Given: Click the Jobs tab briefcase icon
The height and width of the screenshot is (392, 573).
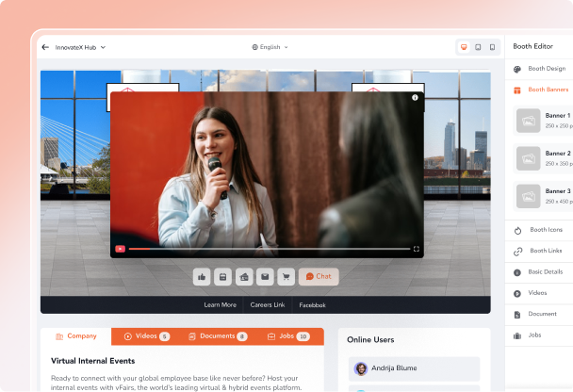Looking at the screenshot, I should coord(271,336).
